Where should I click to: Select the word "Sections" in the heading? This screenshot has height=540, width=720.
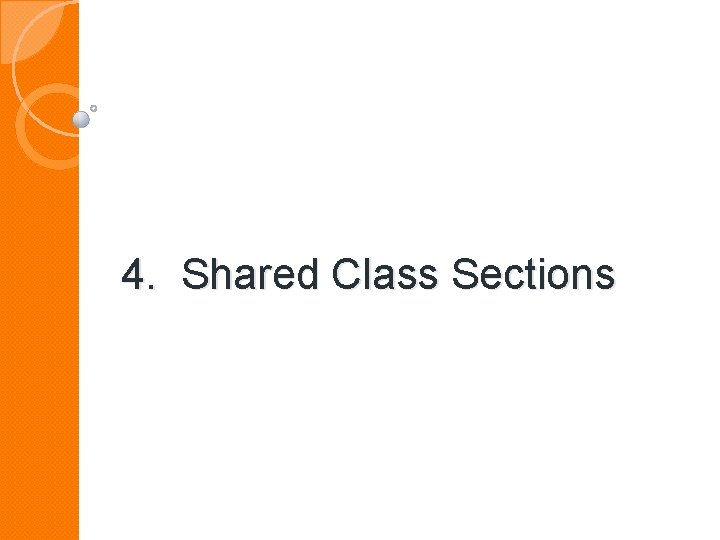534,274
